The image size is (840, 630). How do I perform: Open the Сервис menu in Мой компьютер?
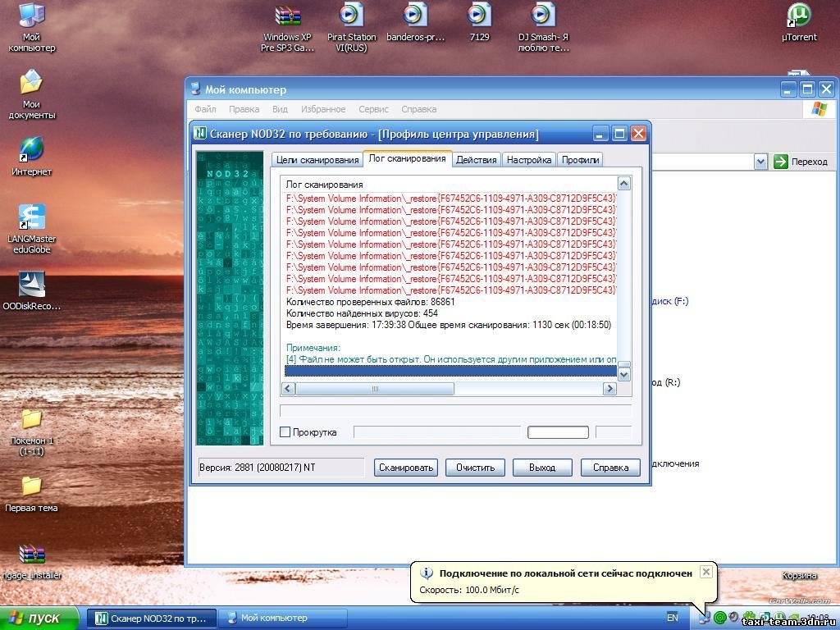click(373, 109)
